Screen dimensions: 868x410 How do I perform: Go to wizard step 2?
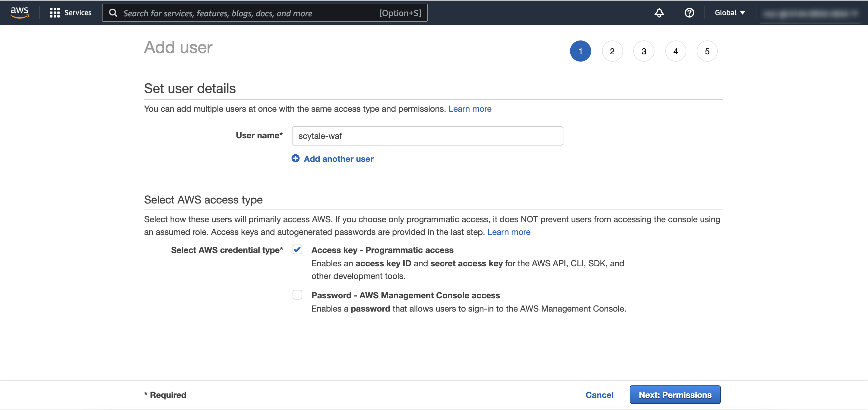point(612,51)
